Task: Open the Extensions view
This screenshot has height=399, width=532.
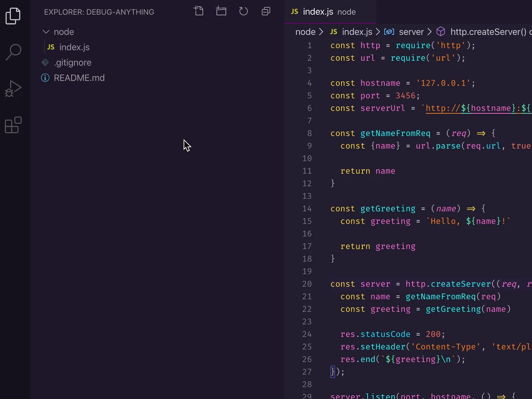Action: click(x=13, y=125)
